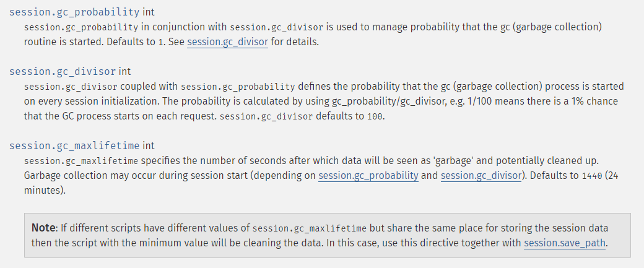The height and width of the screenshot is (268, 644).
Task: Click the session.gc_probability directive heading
Action: click(x=74, y=12)
